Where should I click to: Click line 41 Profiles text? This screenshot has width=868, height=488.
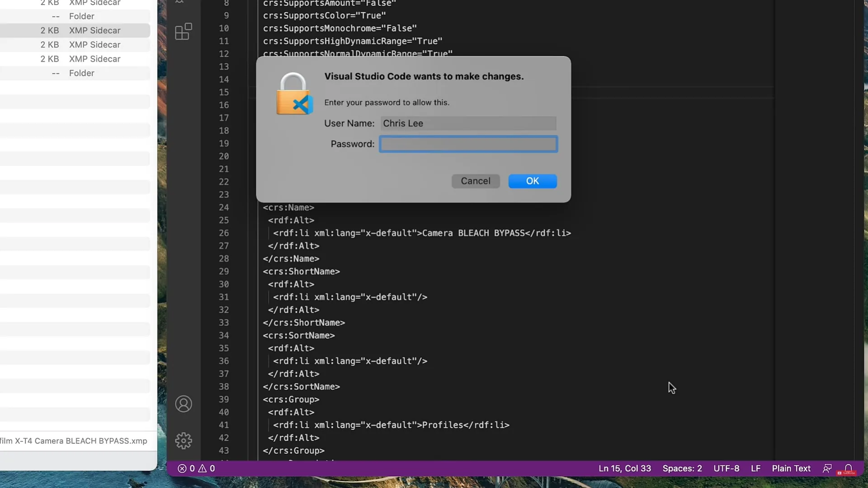[443, 425]
